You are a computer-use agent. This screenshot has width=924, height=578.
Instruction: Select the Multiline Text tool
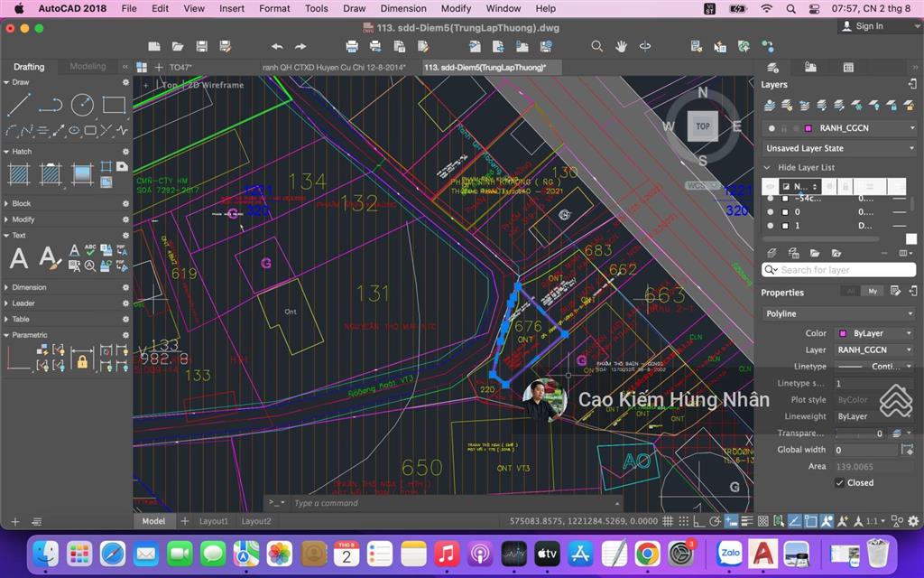pos(19,257)
